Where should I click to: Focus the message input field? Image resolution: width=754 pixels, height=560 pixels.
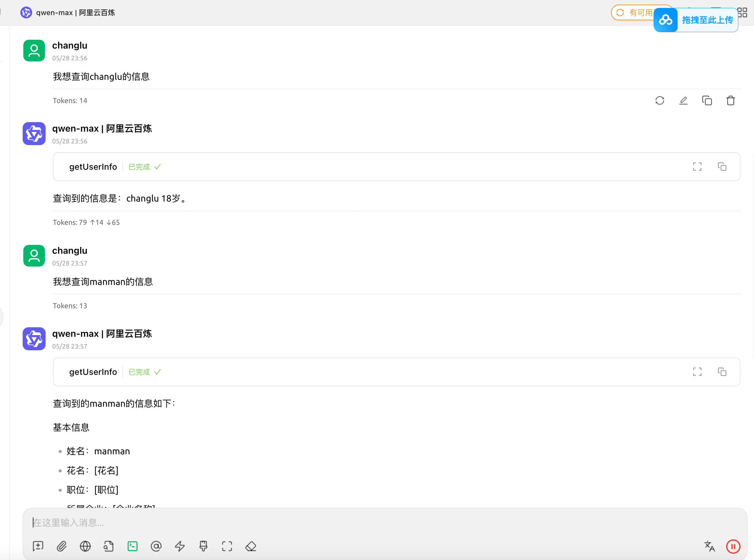pos(385,522)
